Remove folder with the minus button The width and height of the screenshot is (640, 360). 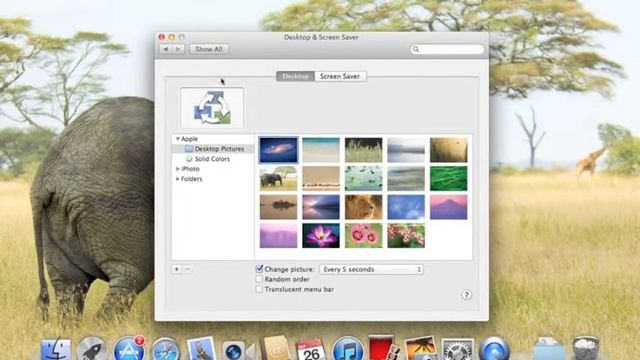click(187, 269)
